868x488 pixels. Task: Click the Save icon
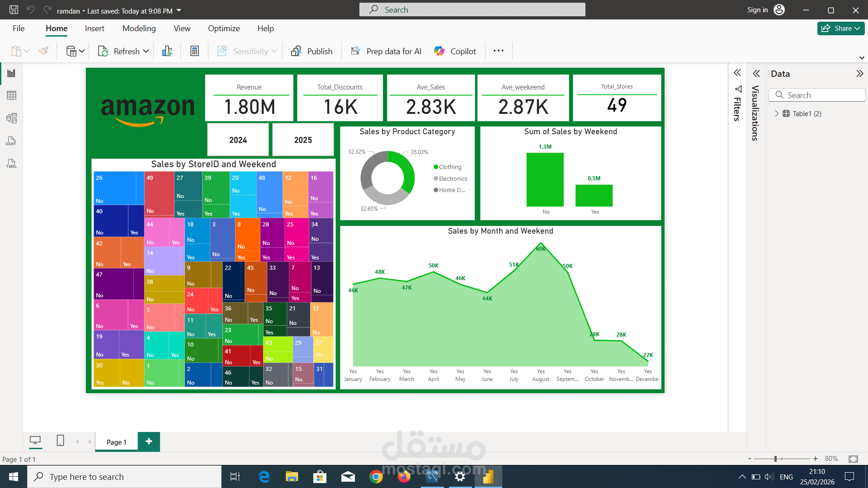point(14,10)
